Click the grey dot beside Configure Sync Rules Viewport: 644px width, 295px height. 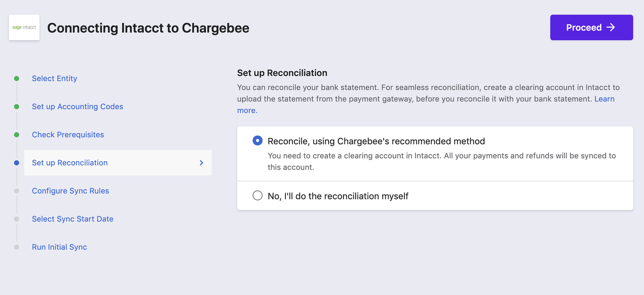click(x=17, y=191)
